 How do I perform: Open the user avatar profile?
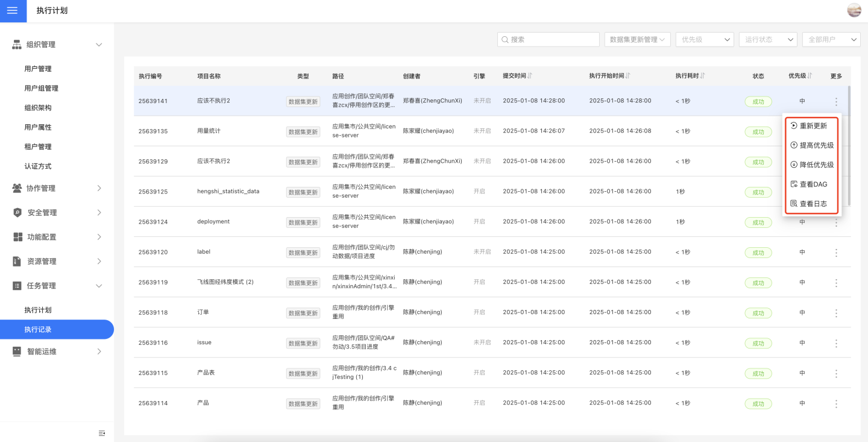coord(854,10)
